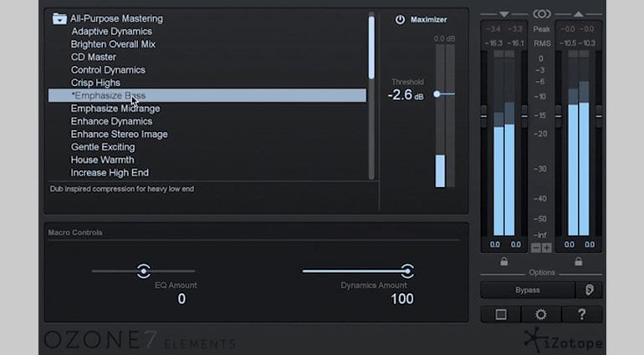
Task: Click the plus button below the -Inf scale
Action: coord(547,248)
